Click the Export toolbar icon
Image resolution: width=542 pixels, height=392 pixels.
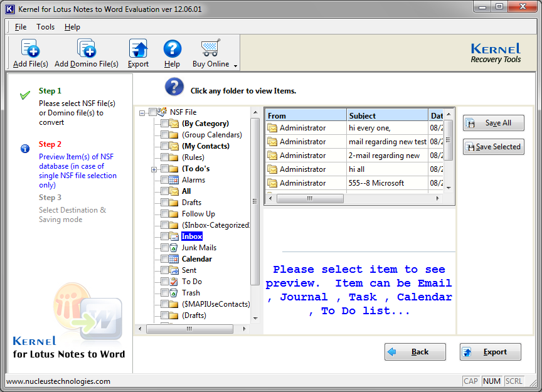coord(138,48)
